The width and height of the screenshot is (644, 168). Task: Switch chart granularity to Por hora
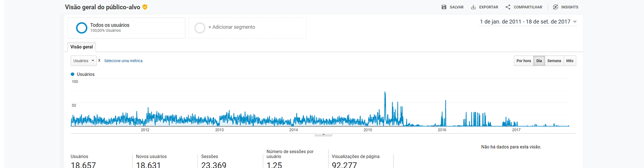tap(524, 61)
